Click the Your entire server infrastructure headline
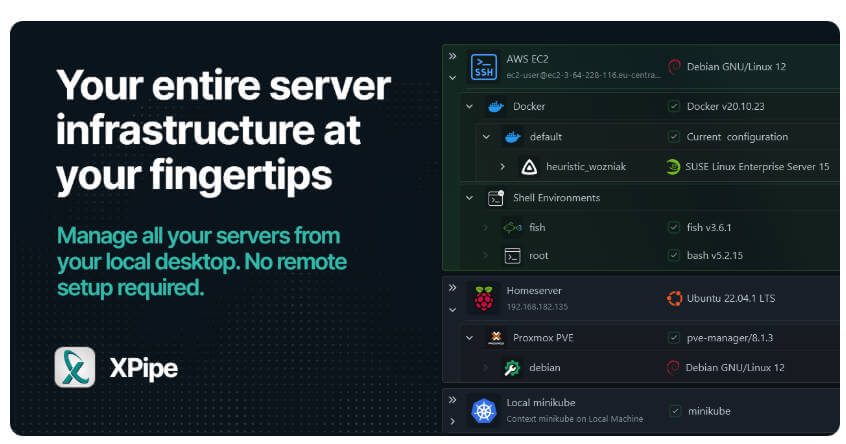 (x=223, y=131)
